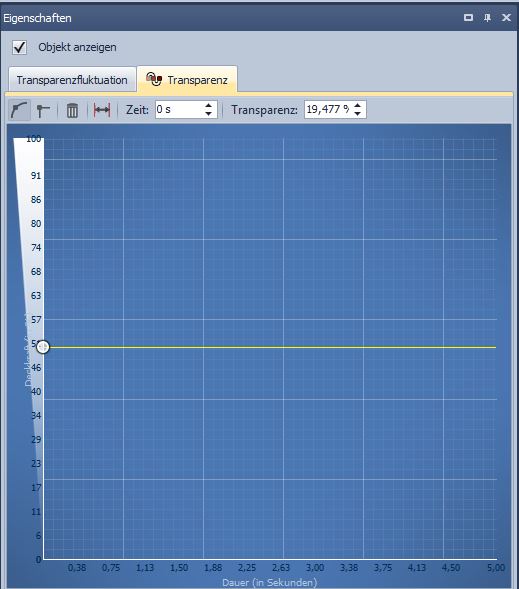Screen dimensions: 519x589
Task: Click the 29 value axis label
Action: coord(36,439)
